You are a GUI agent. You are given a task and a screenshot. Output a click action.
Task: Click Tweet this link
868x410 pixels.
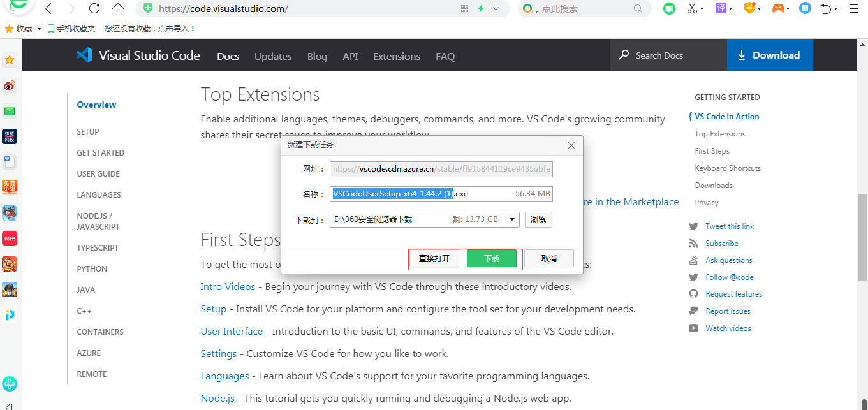tap(730, 226)
